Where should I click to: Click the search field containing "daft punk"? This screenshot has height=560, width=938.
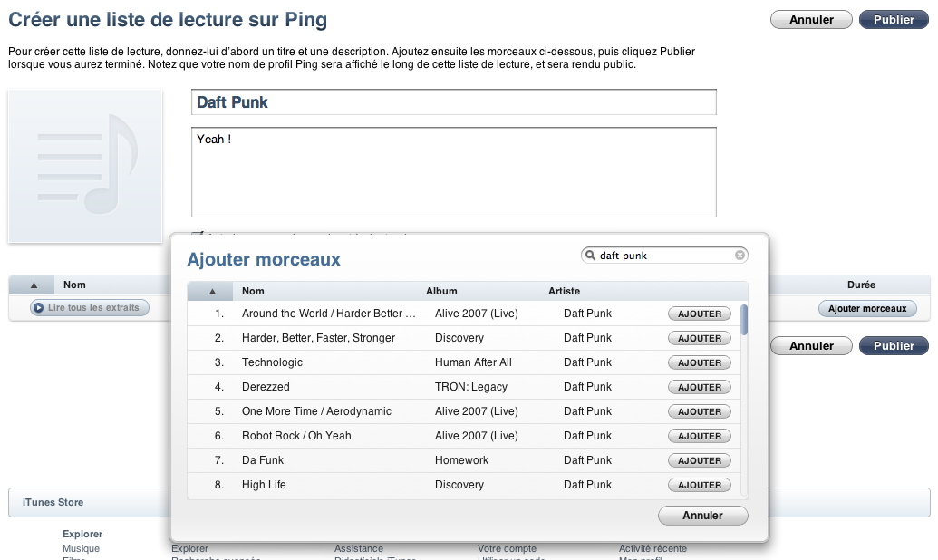pyautogui.click(x=664, y=256)
